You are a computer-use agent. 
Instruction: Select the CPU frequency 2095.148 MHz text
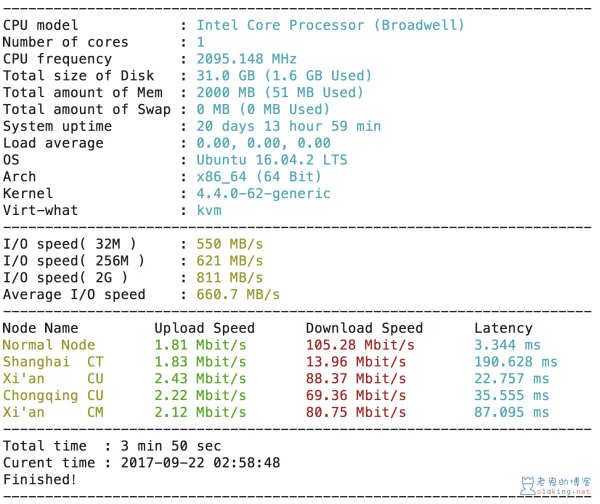tap(246, 59)
